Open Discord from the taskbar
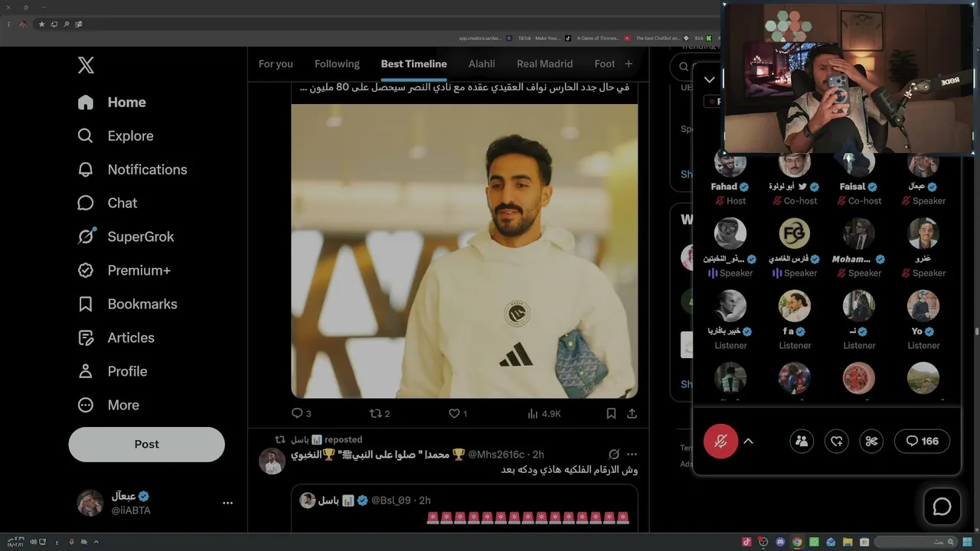This screenshot has height=551, width=980. pyautogui.click(x=780, y=542)
